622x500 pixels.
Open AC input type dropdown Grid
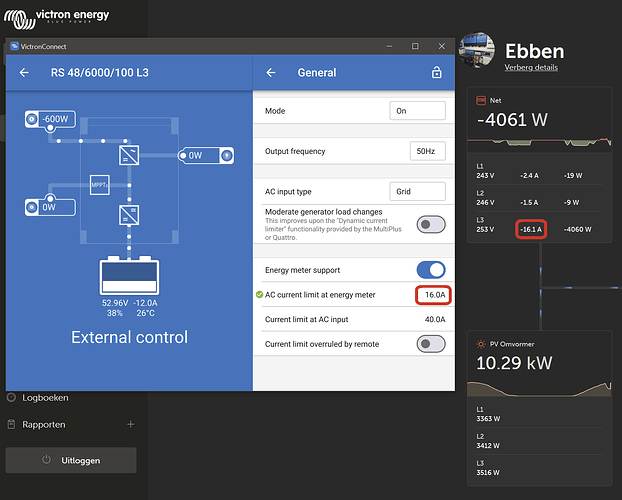coord(418,191)
